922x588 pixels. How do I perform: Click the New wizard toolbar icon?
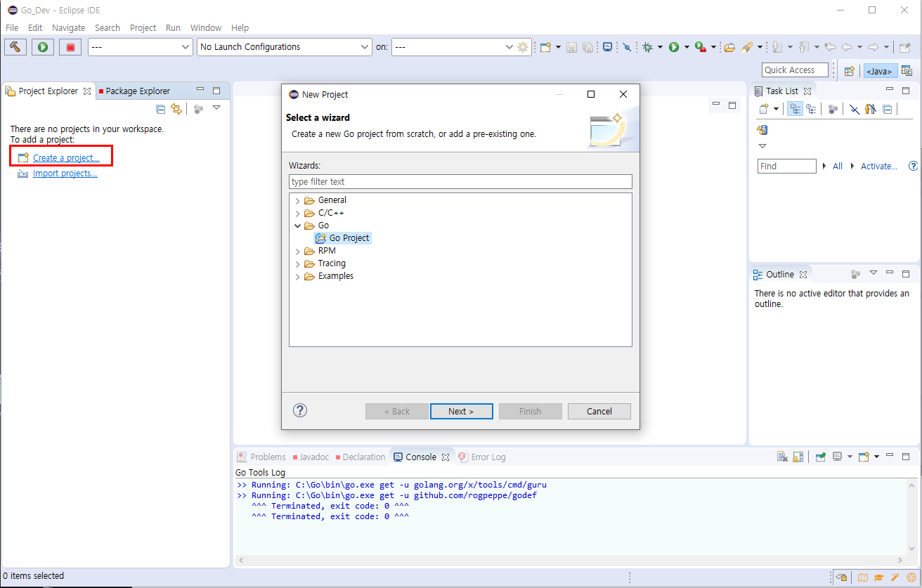(x=545, y=47)
